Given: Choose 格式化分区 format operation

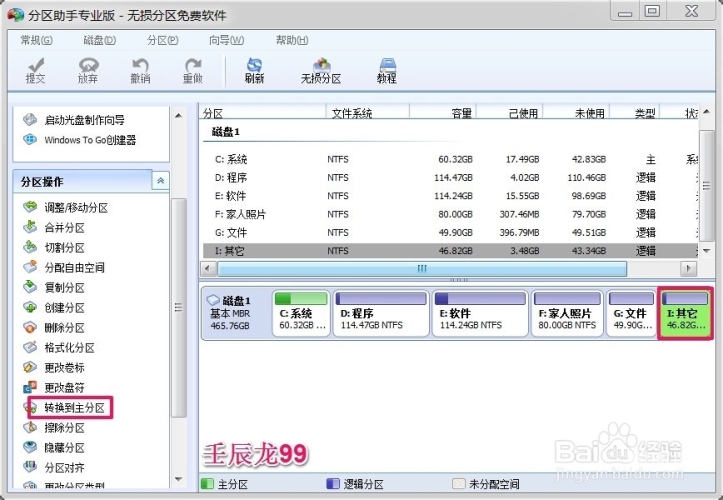Looking at the screenshot, I should point(59,347).
